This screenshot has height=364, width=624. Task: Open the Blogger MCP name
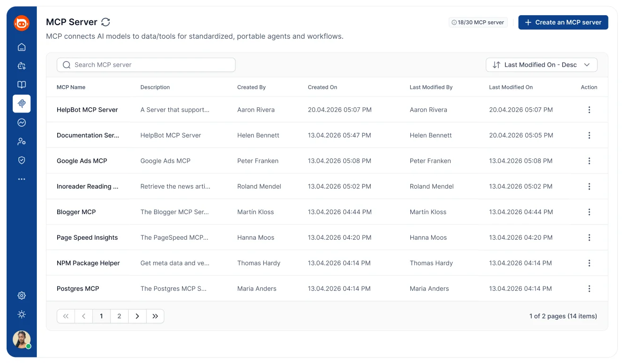[76, 212]
